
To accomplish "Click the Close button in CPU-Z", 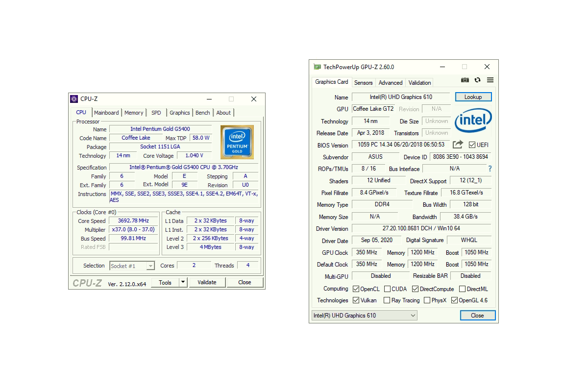I will [x=245, y=282].
